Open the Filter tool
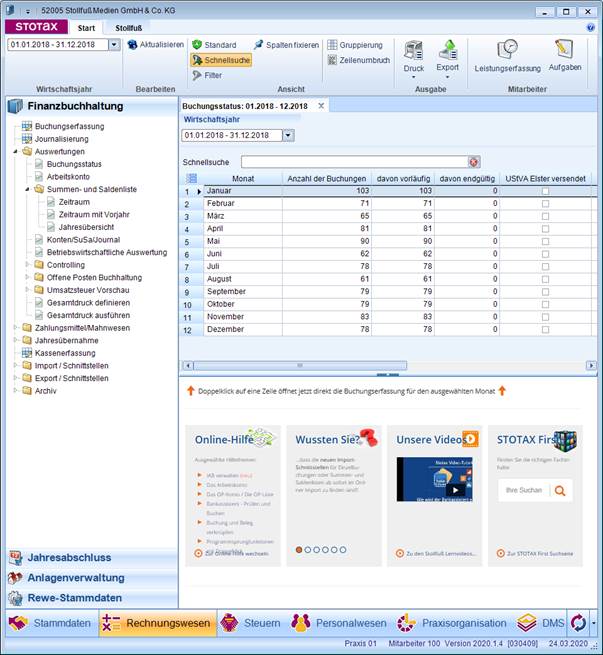Screen dimensions: 603x655 (x=208, y=75)
